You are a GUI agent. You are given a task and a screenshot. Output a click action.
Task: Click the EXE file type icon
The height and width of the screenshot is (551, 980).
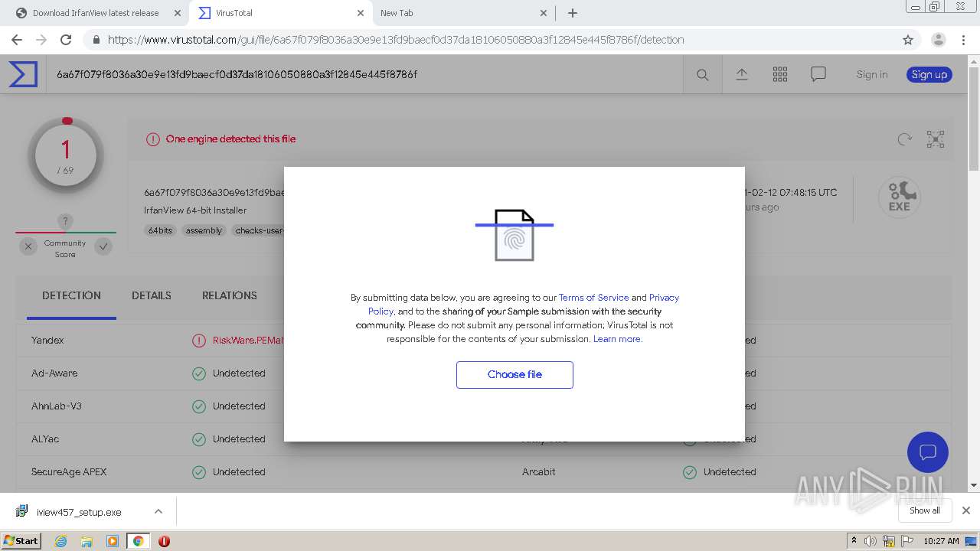pyautogui.click(x=899, y=197)
